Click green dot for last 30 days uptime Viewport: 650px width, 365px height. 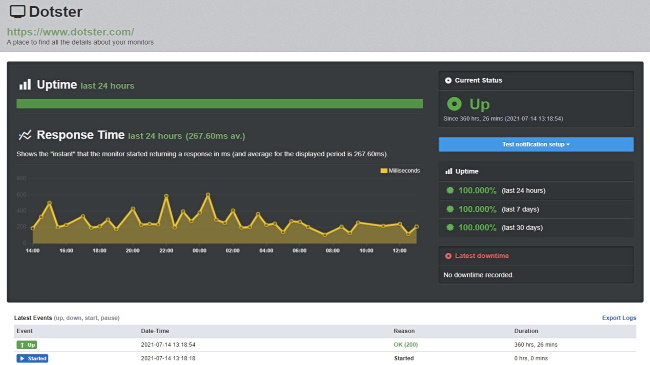click(450, 227)
